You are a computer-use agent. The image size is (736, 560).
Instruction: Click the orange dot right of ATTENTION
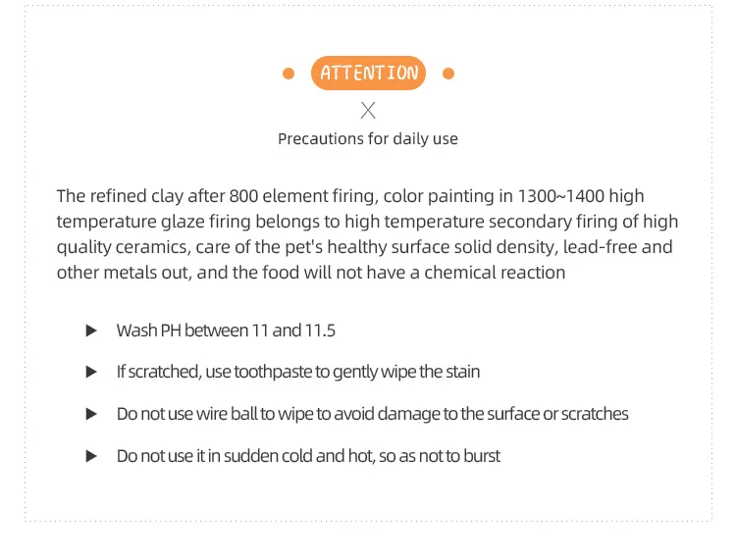click(448, 74)
